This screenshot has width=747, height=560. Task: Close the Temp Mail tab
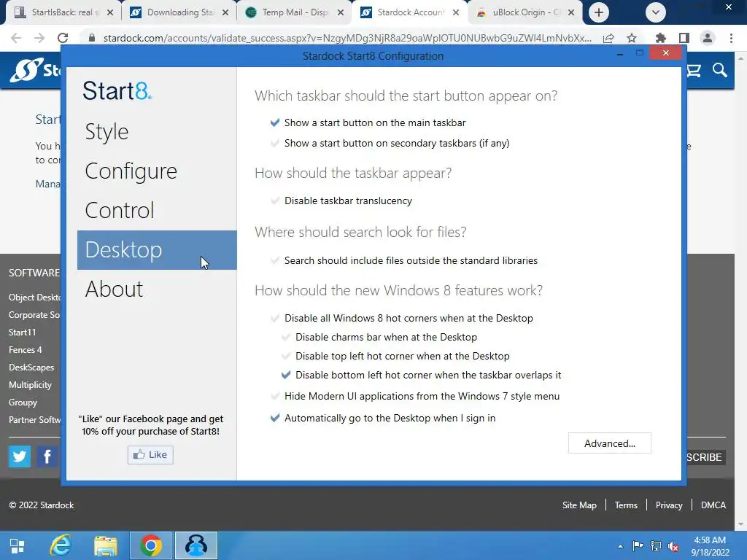point(341,12)
